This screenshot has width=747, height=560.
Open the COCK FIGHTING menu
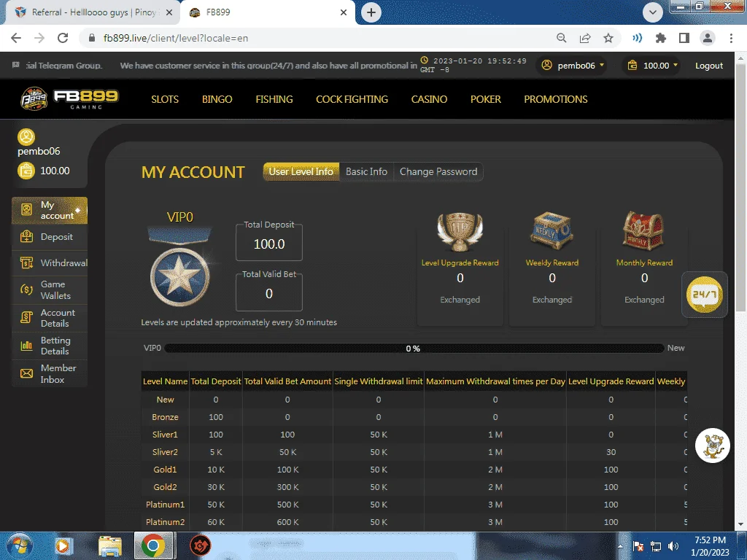(x=352, y=99)
